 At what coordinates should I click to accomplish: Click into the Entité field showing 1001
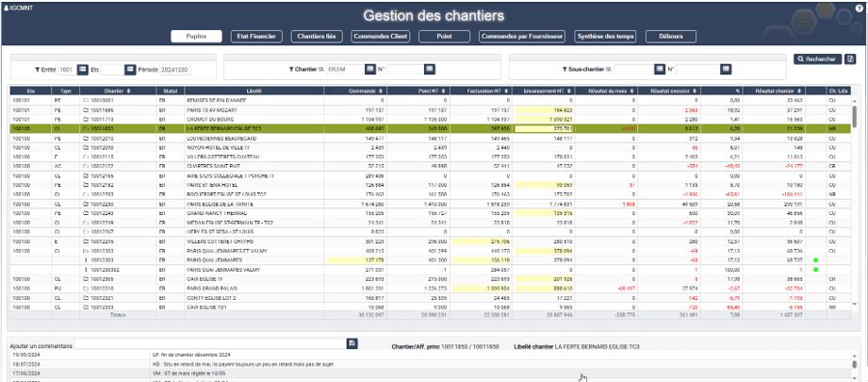[x=67, y=69]
